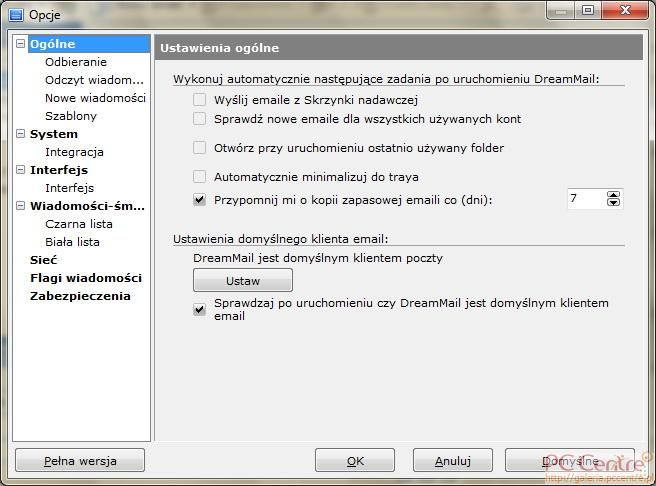Select 'Nowe wiadomości' in tree
This screenshot has height=486, width=656.
[95, 98]
